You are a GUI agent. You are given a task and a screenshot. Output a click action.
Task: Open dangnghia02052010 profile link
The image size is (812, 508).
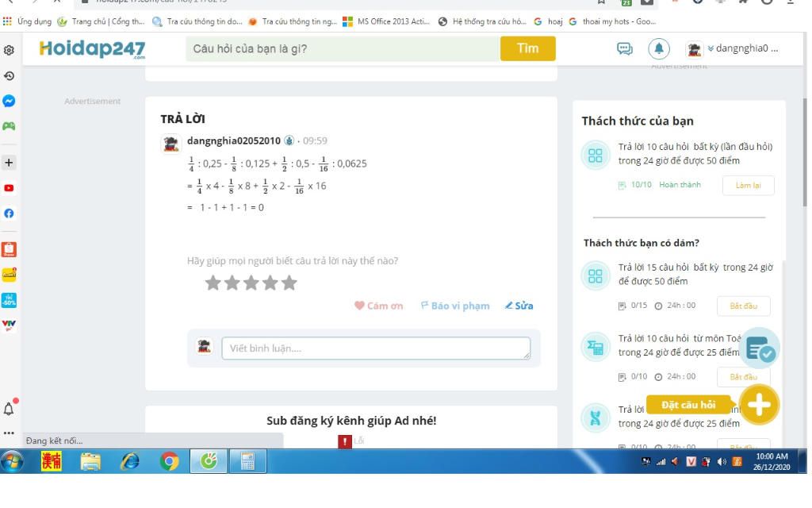pyautogui.click(x=234, y=140)
